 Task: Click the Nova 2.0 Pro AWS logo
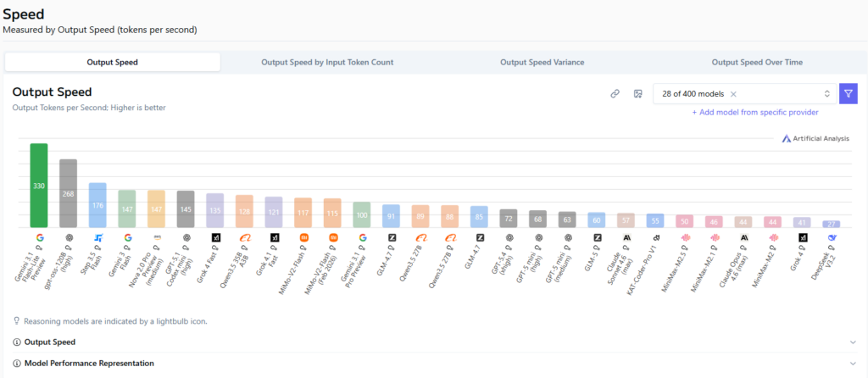point(156,238)
